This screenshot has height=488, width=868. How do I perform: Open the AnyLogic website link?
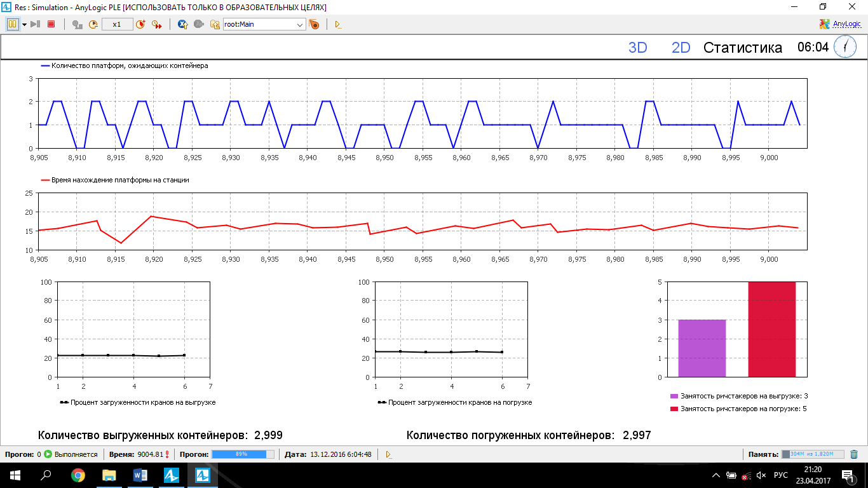pos(840,24)
